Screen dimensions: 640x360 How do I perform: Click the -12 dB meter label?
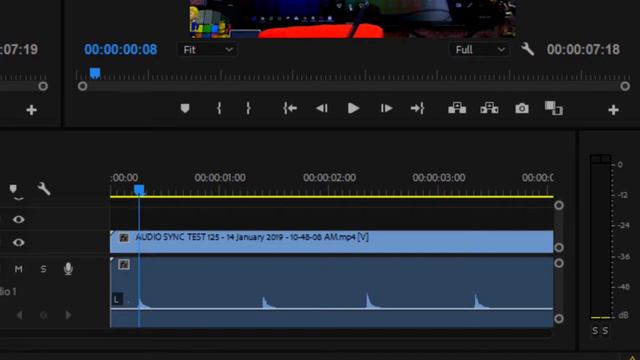click(622, 195)
